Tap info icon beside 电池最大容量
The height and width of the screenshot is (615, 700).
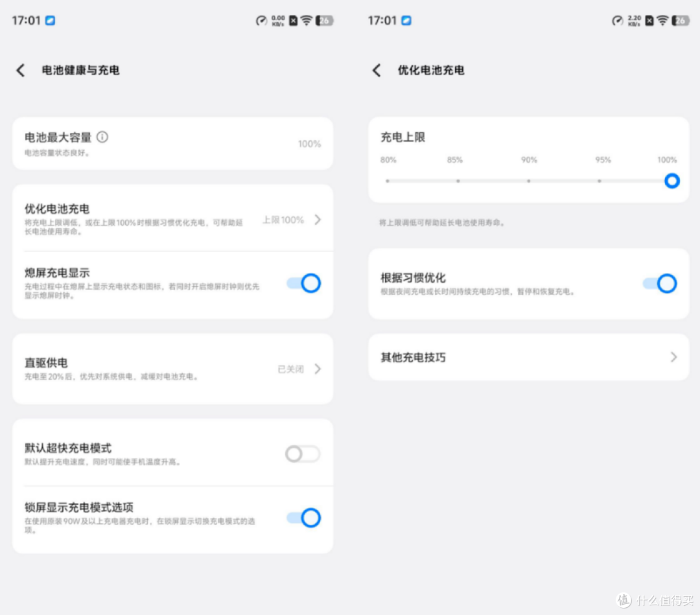pos(102,137)
